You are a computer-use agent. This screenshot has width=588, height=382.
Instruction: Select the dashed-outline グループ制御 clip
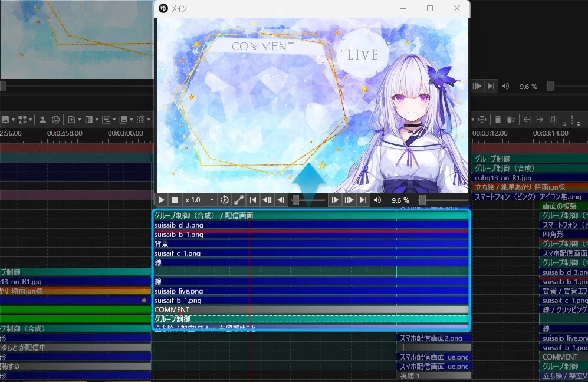[x=311, y=319]
